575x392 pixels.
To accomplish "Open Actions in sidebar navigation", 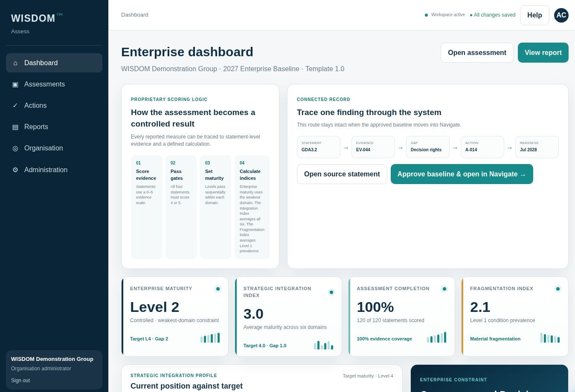I will 54,106.
